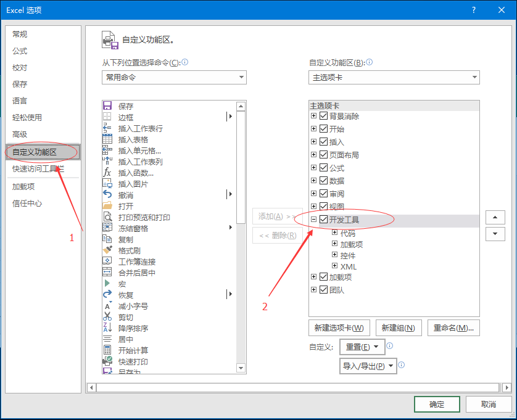Open the 常用命令 dropdown
The image size is (517, 420).
(174, 78)
